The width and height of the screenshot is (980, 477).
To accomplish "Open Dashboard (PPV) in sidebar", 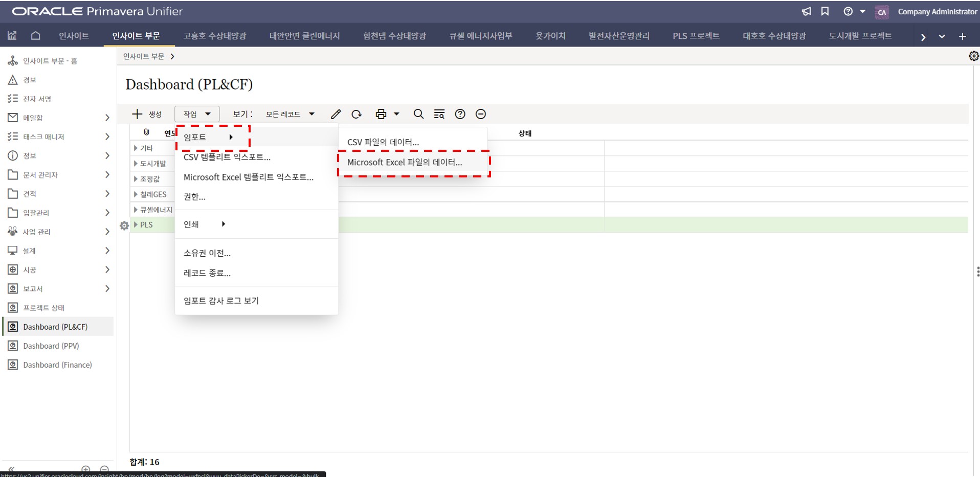I will coord(51,346).
